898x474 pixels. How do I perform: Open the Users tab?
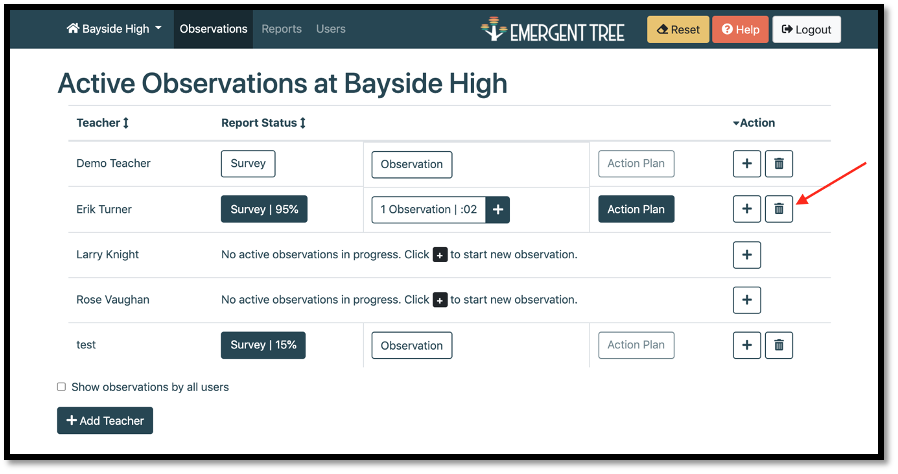tap(330, 29)
